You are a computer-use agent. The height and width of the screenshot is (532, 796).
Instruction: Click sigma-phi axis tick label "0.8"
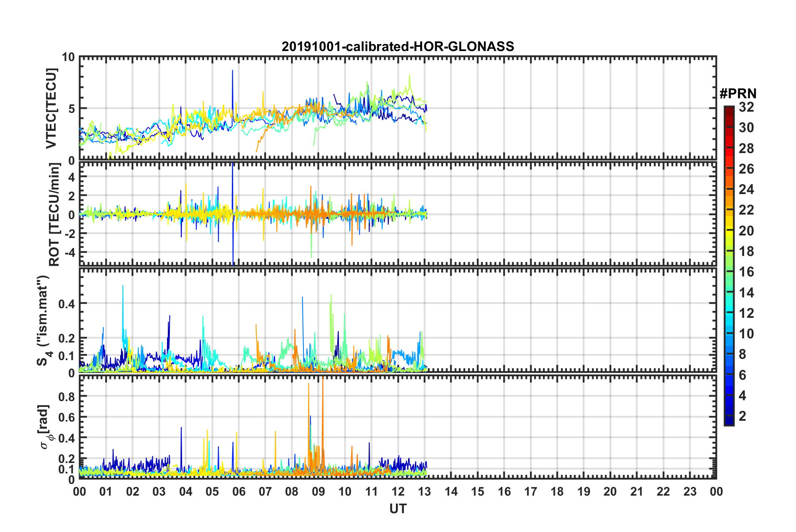pyautogui.click(x=67, y=396)
